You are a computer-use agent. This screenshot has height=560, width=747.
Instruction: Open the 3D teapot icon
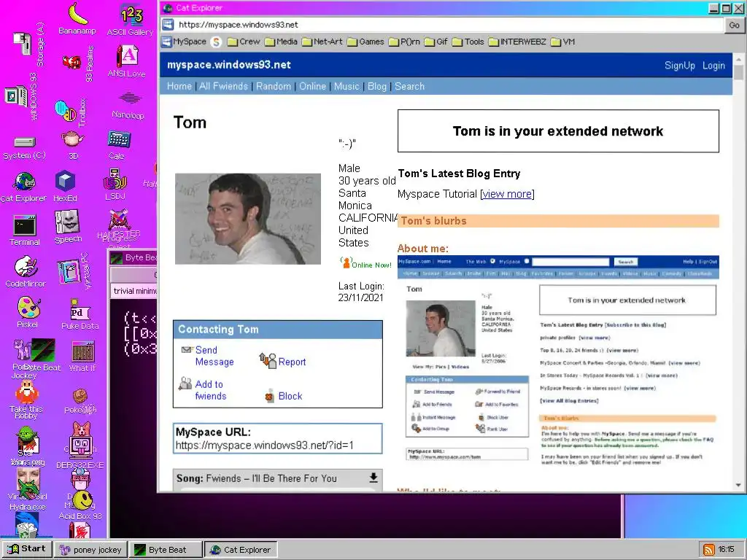tap(72, 144)
